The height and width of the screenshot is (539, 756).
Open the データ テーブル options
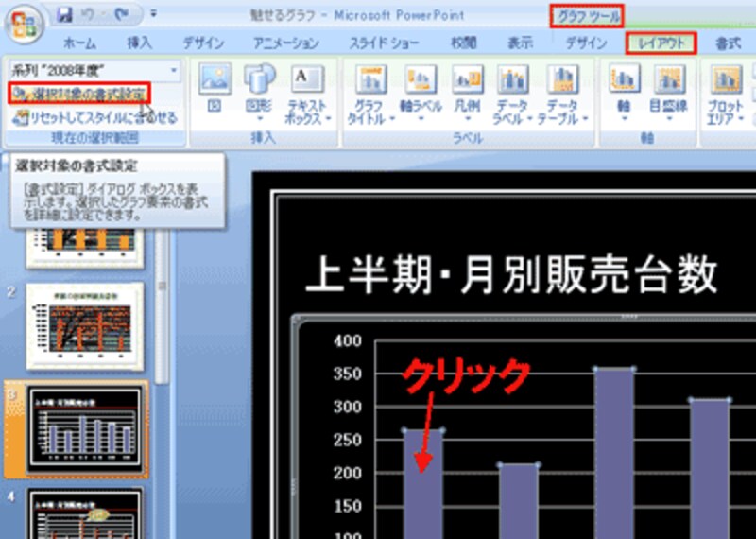[561, 95]
